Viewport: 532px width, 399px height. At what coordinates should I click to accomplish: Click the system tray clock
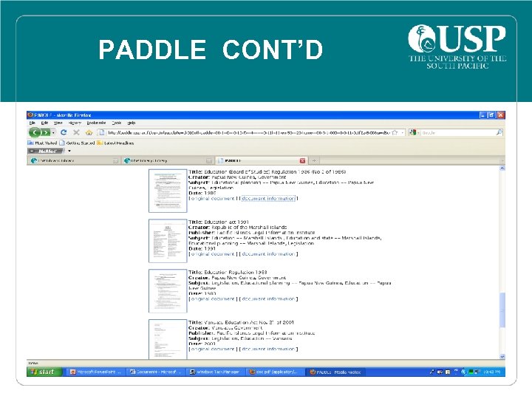[x=491, y=372]
